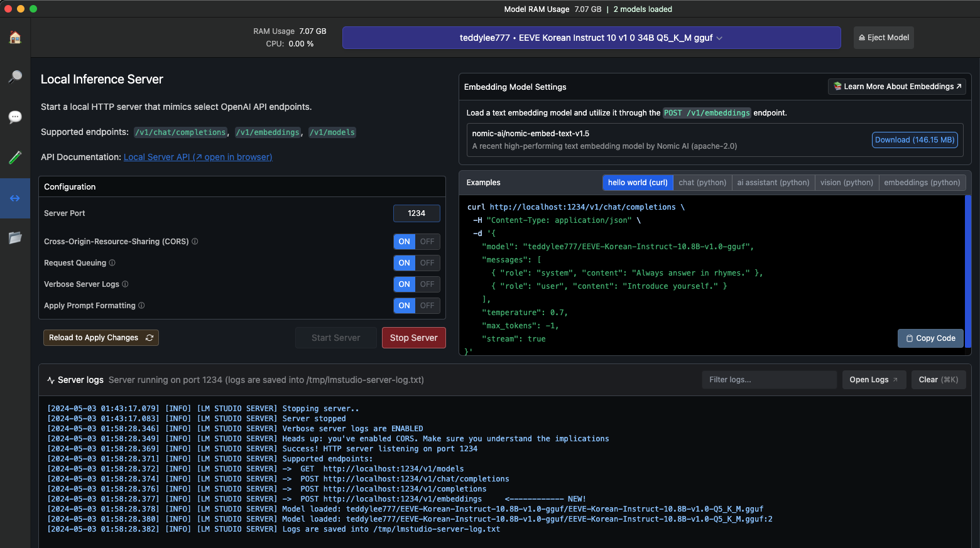Screen dimensions: 980x548
Task: Click the Start Server button
Action: click(x=336, y=338)
